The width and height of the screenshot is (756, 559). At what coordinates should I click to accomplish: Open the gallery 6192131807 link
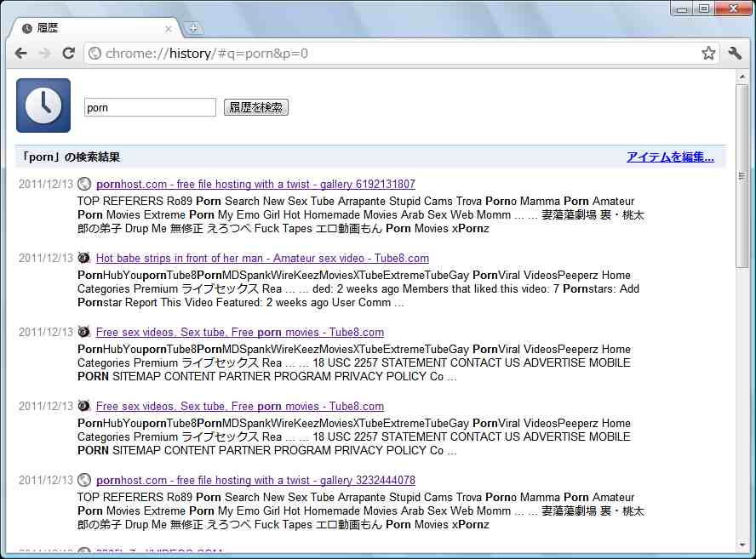(255, 184)
